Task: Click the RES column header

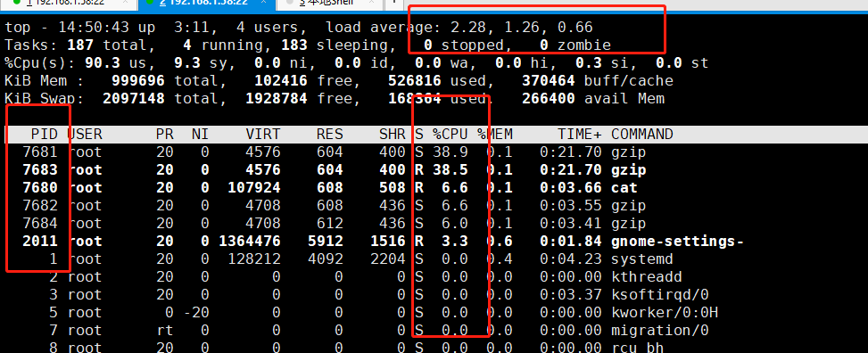Action: click(330, 135)
